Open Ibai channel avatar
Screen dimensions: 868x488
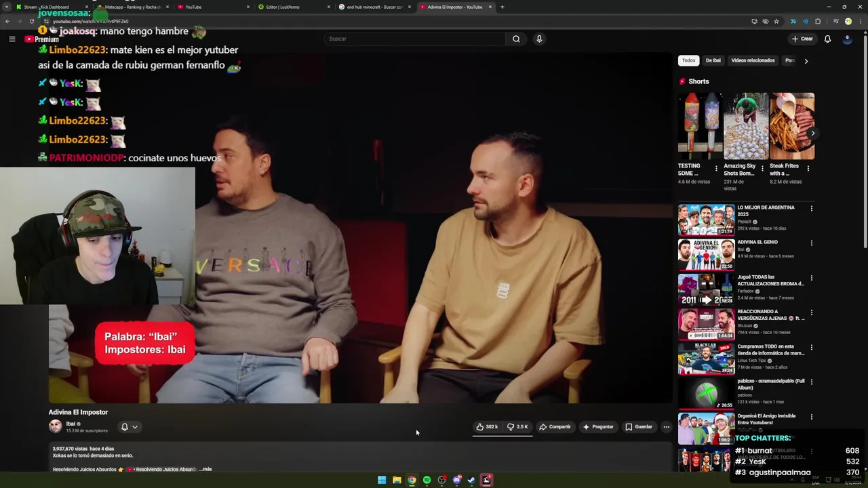55,426
